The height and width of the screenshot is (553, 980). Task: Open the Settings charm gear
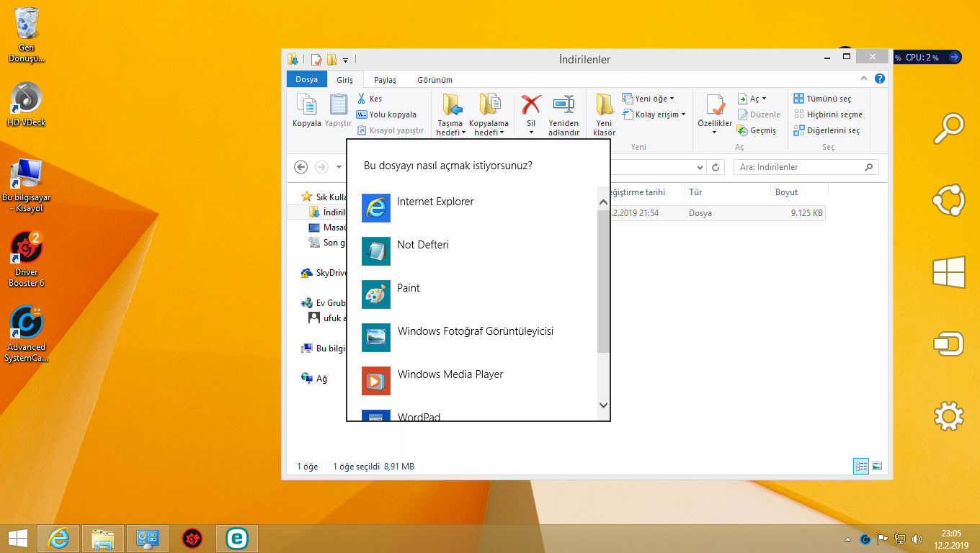click(948, 416)
